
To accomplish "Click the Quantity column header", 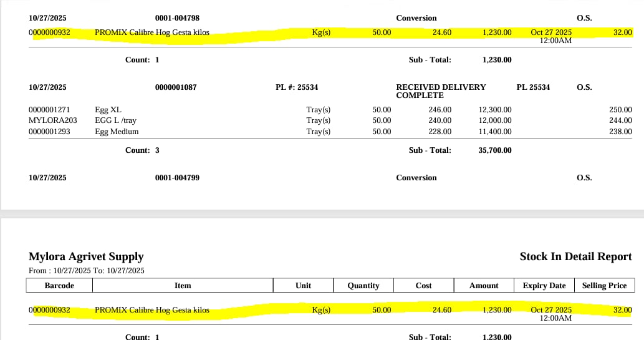I will tap(363, 286).
